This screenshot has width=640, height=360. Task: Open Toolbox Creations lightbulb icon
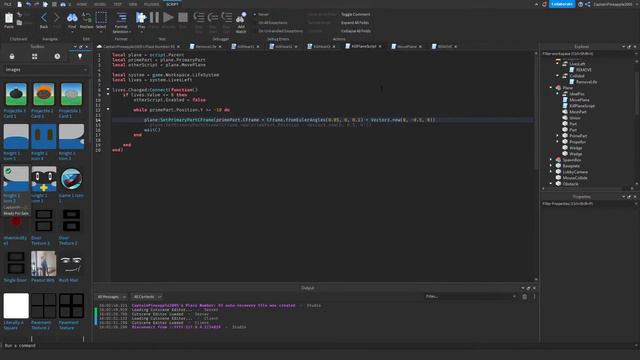pos(80,56)
